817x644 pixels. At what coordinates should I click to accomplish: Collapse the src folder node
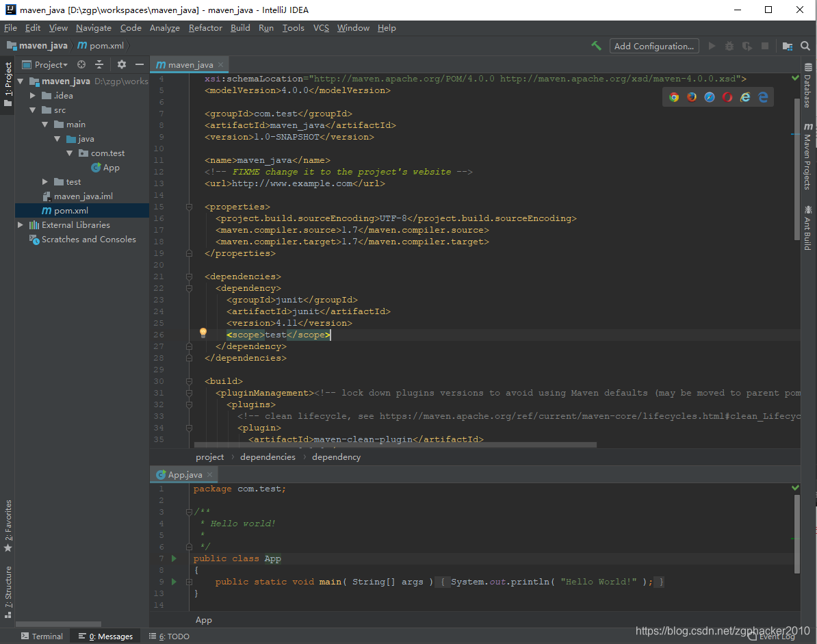[33, 110]
